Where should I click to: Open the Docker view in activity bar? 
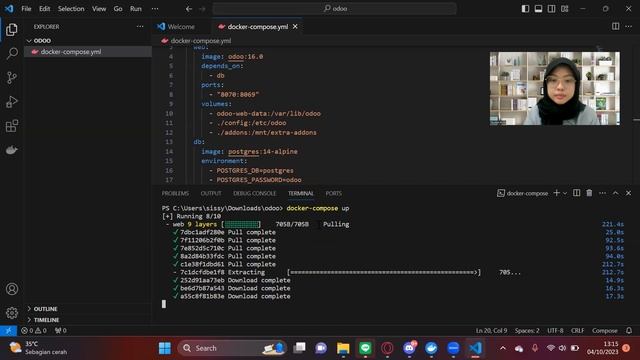pyautogui.click(x=12, y=150)
